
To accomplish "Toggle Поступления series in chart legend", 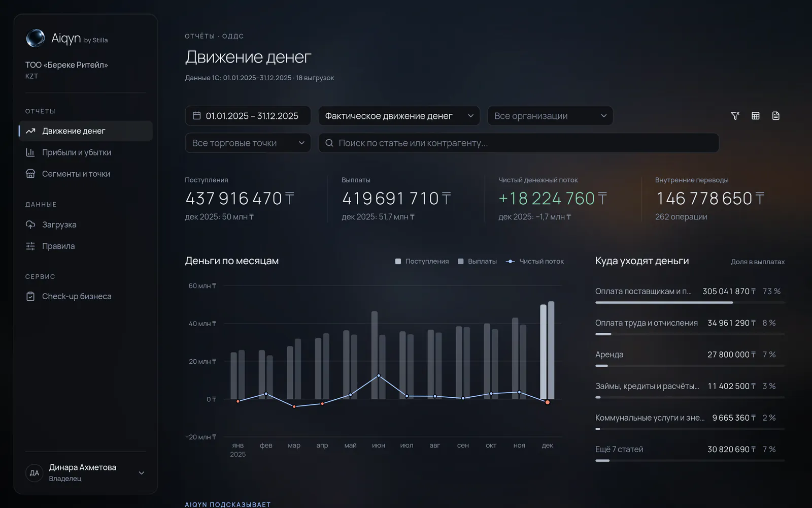I will point(422,261).
